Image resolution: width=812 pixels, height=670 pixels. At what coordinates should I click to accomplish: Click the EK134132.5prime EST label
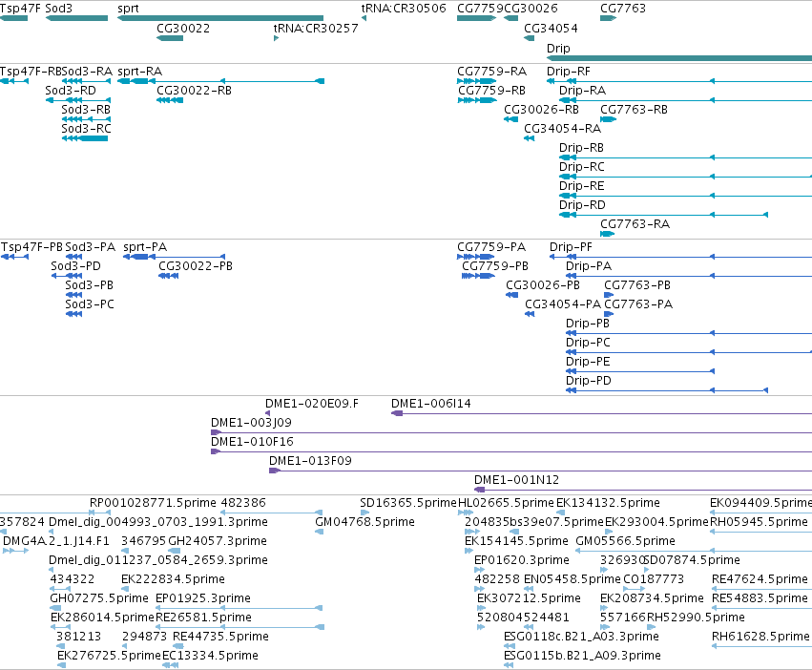(608, 503)
